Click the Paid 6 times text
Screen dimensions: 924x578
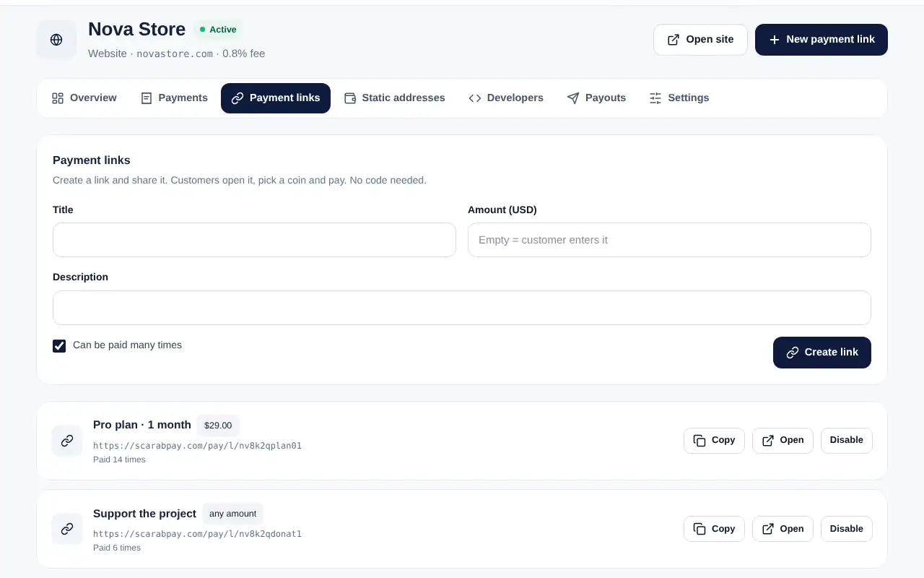click(x=117, y=548)
